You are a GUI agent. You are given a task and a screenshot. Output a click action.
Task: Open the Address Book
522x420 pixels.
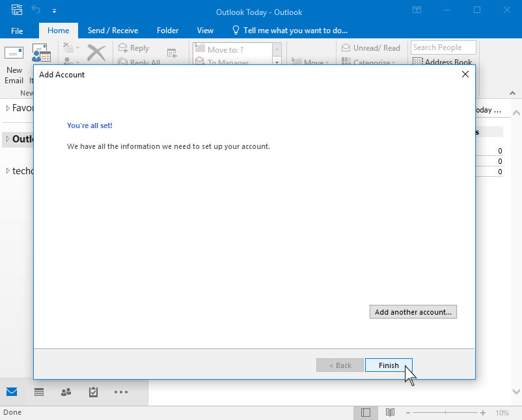pos(442,62)
